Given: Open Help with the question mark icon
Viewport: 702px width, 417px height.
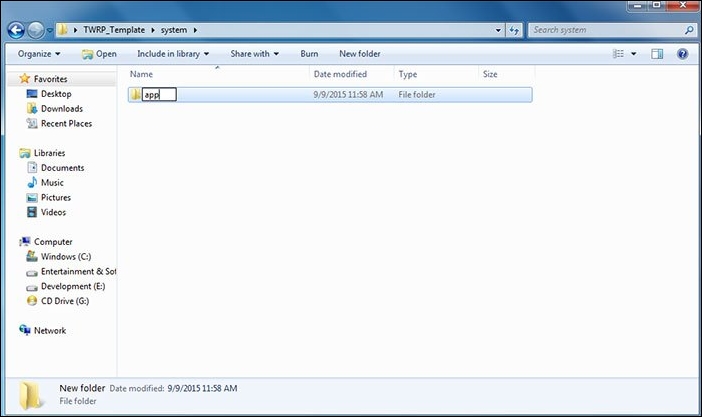Looking at the screenshot, I should click(682, 54).
